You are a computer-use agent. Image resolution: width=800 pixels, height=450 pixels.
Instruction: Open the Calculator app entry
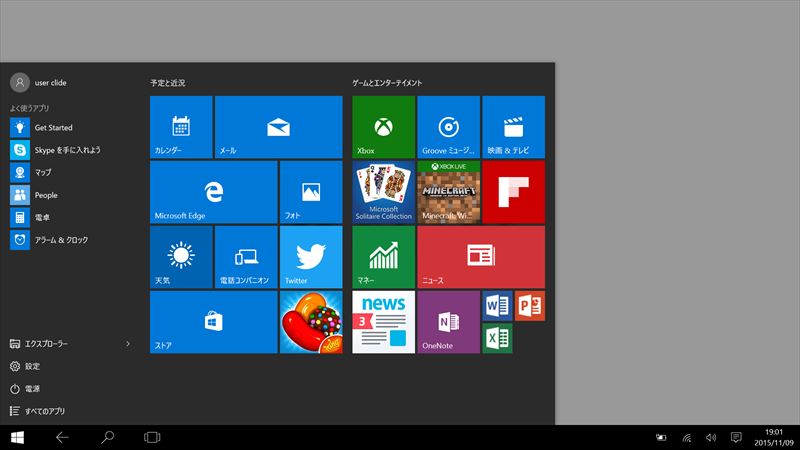(70, 217)
